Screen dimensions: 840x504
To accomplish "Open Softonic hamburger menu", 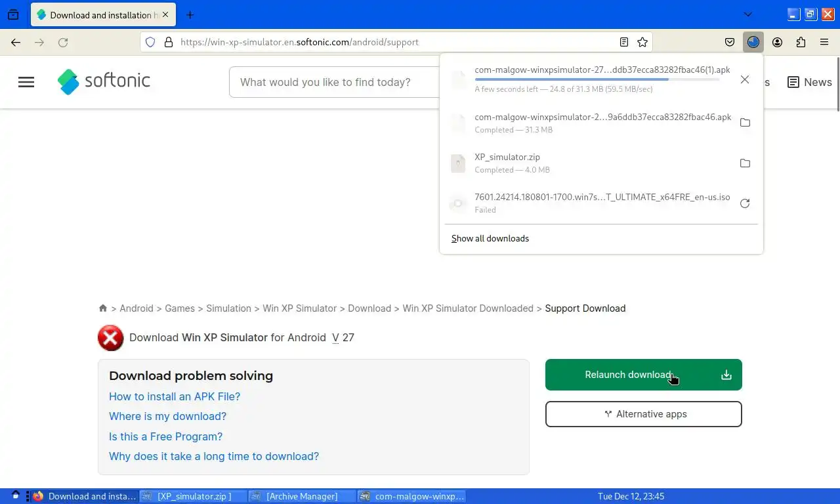I will pyautogui.click(x=26, y=82).
